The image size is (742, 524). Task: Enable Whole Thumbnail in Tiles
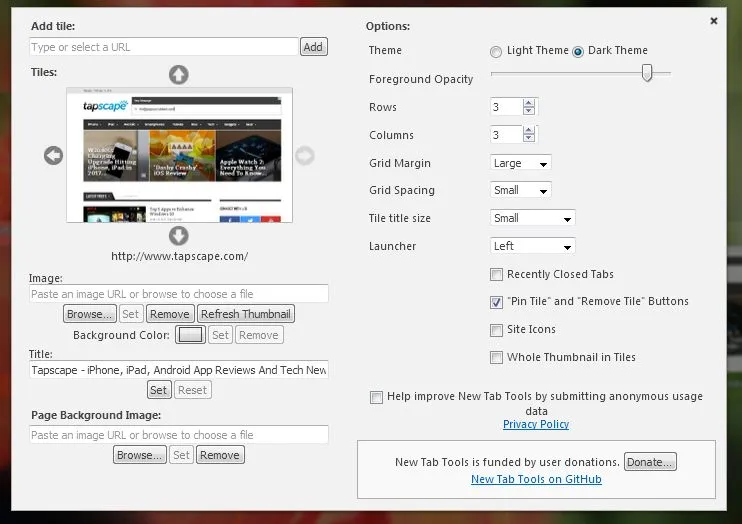coord(497,357)
